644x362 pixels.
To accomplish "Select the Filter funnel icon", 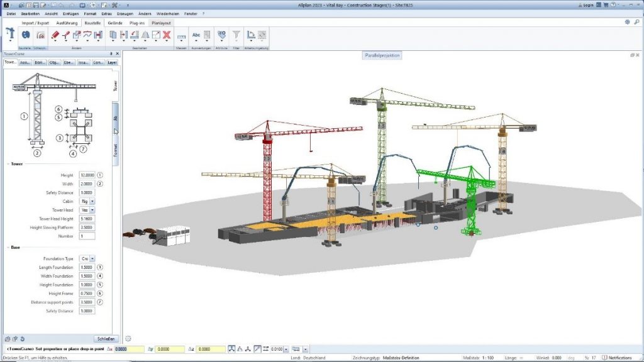I will pyautogui.click(x=236, y=36).
